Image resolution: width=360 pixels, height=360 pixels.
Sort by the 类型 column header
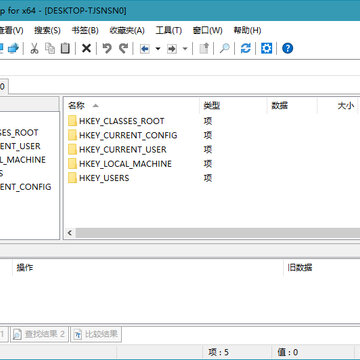pyautogui.click(x=233, y=106)
